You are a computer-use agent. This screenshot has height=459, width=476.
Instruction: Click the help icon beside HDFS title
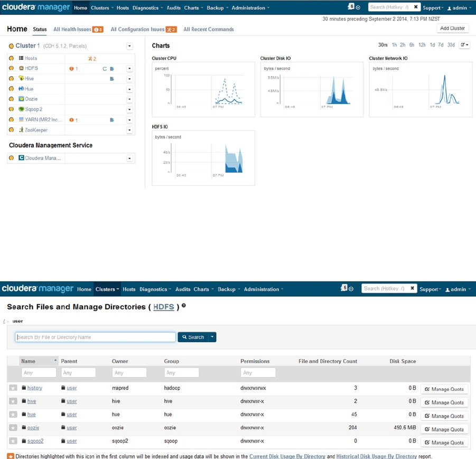tap(184, 306)
